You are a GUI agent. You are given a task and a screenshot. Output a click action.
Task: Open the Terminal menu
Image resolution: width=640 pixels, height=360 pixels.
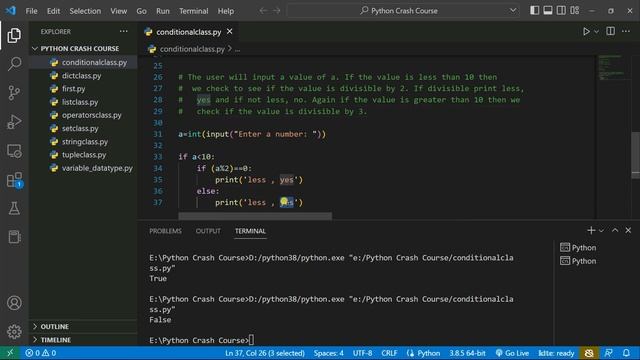click(x=193, y=11)
